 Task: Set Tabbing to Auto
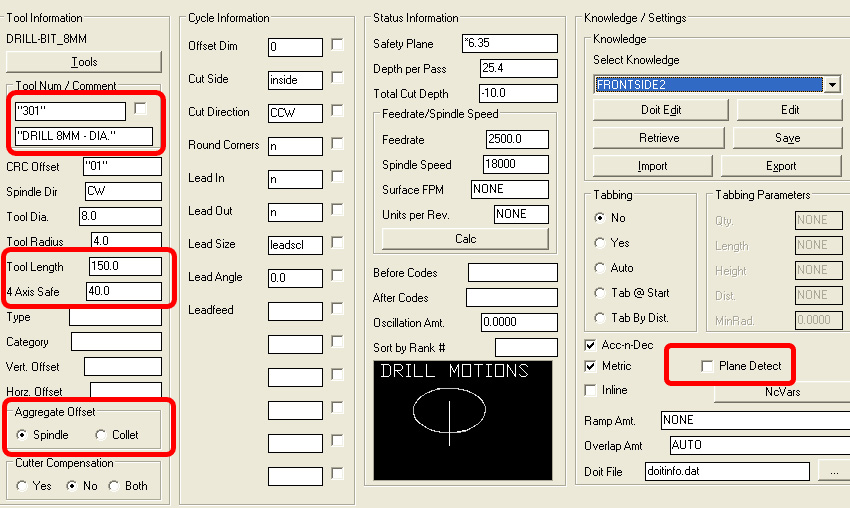pyautogui.click(x=600, y=268)
